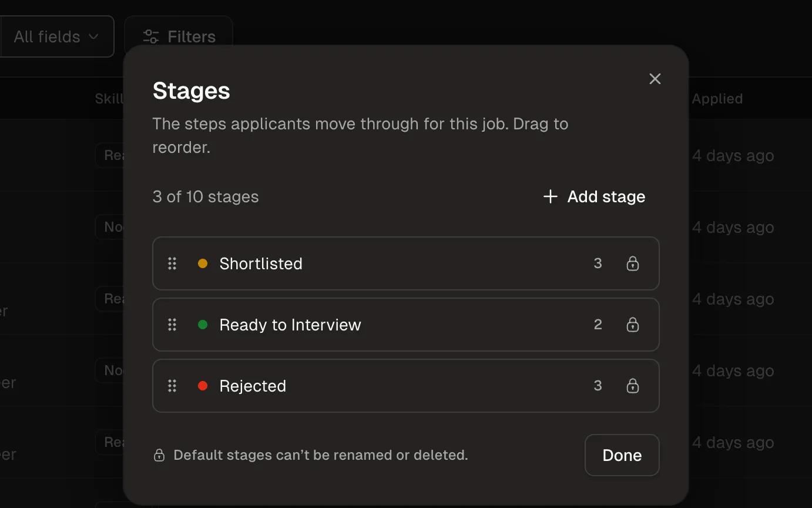Open Filters in the background toolbar
This screenshot has width=812, height=508.
(x=179, y=36)
